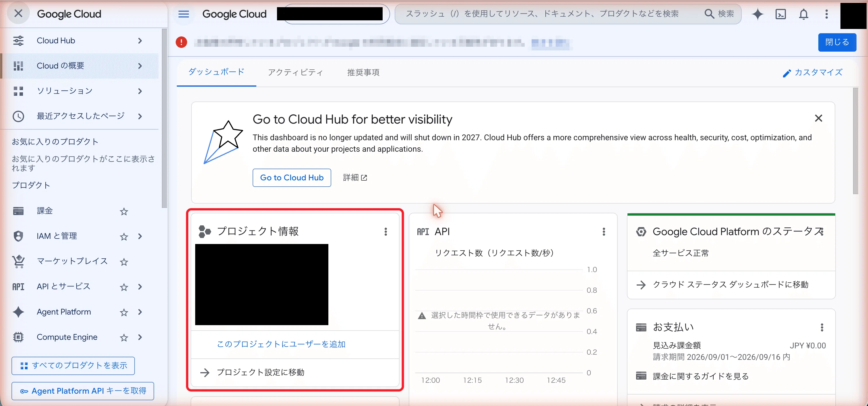Click the red error alert icon
This screenshot has height=406, width=868.
(x=181, y=42)
